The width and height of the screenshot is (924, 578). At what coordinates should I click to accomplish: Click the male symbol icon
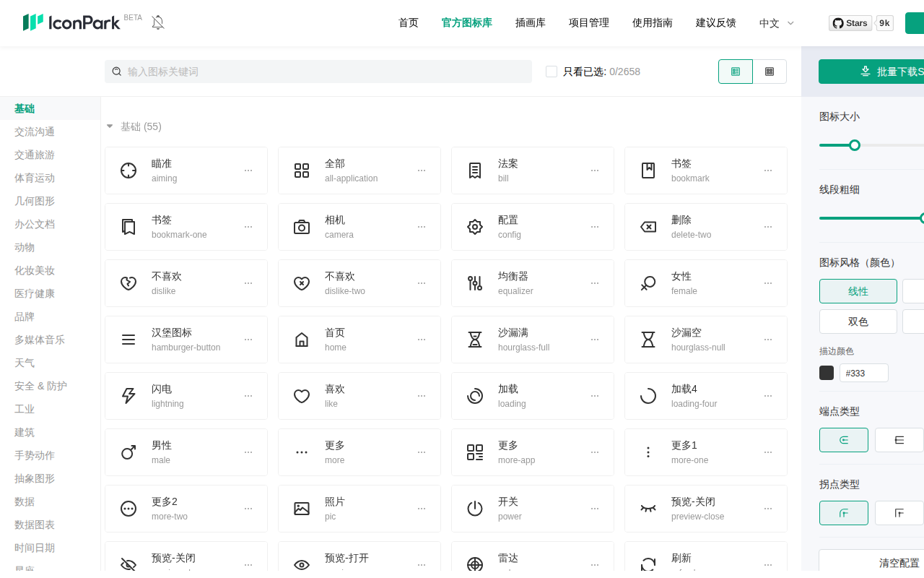tap(128, 452)
